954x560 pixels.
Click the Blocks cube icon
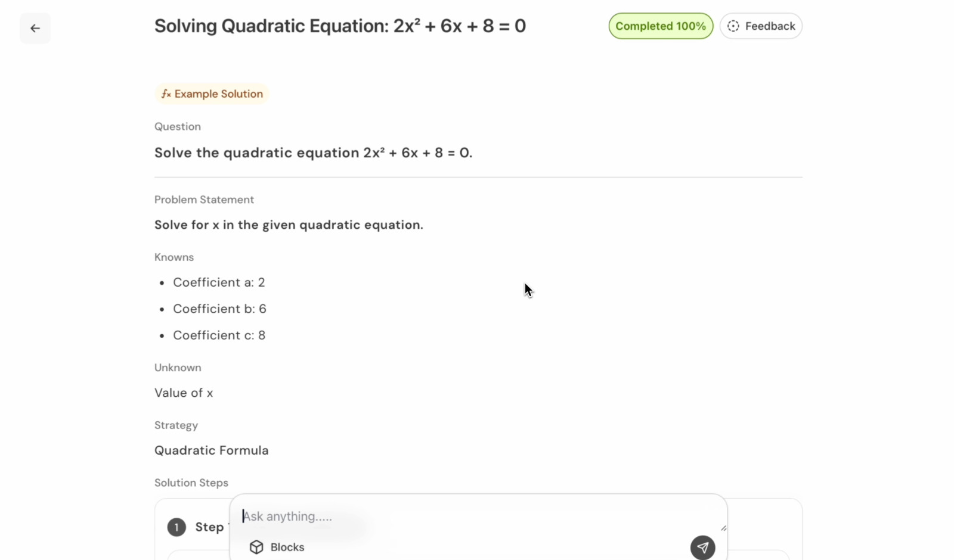(x=256, y=547)
